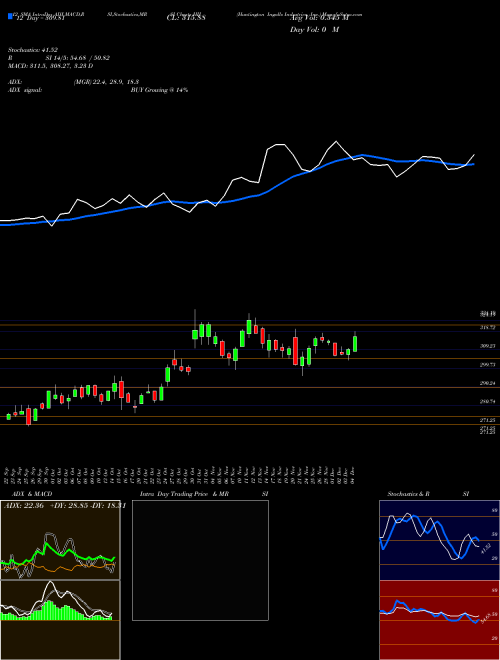Click the first date label '22 Sep'
The height and width of the screenshot is (660, 500).
coord(8,476)
